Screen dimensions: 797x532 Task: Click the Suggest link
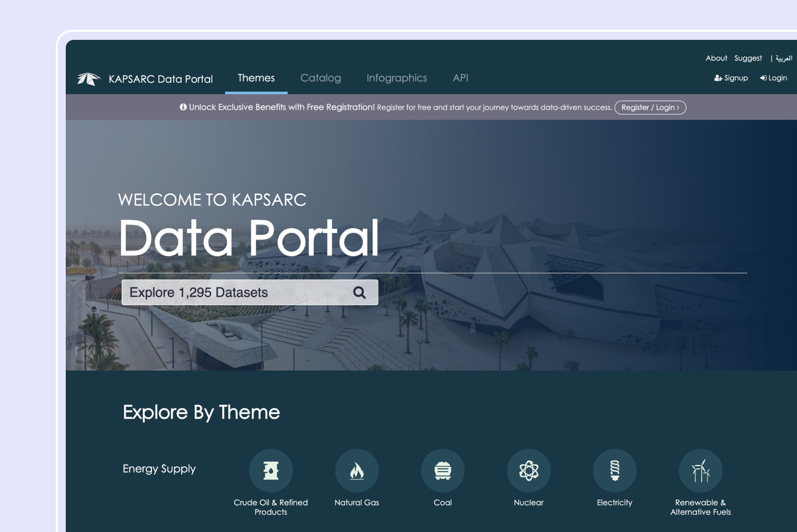pyautogui.click(x=748, y=58)
